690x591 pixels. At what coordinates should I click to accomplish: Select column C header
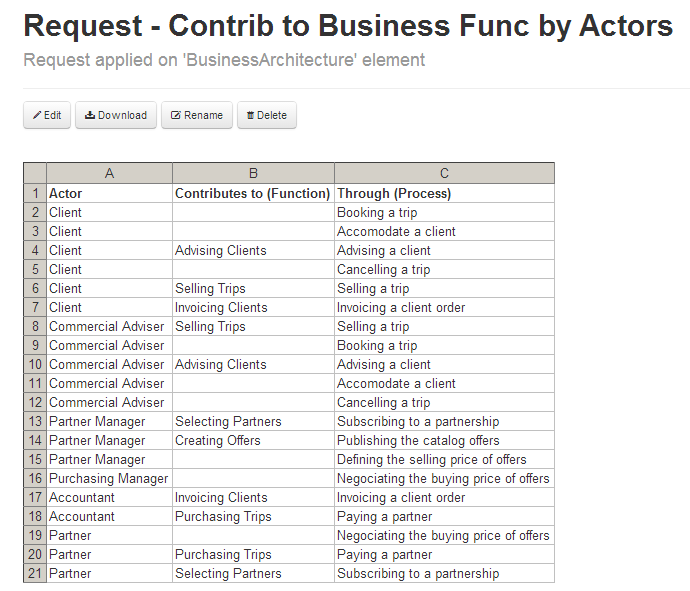pos(444,173)
